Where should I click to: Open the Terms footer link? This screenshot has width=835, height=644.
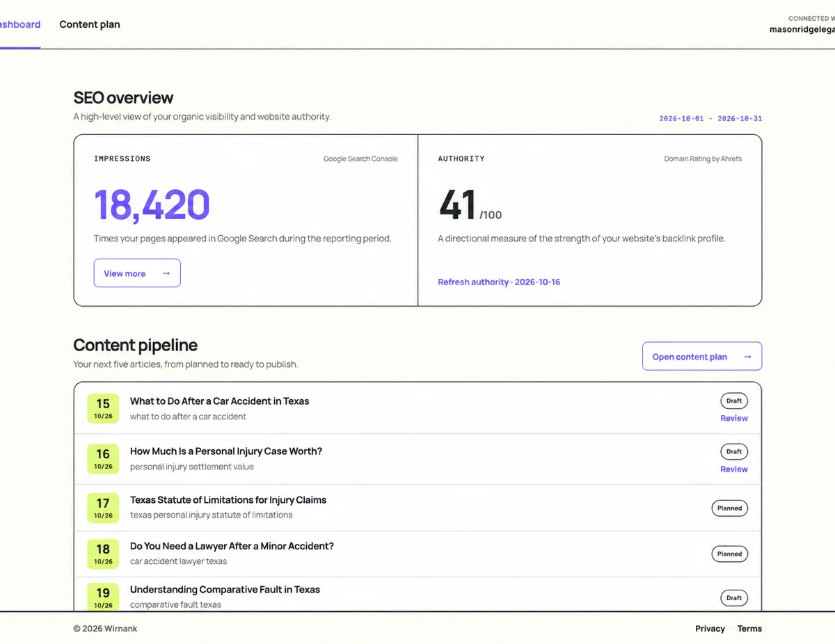[x=749, y=629]
